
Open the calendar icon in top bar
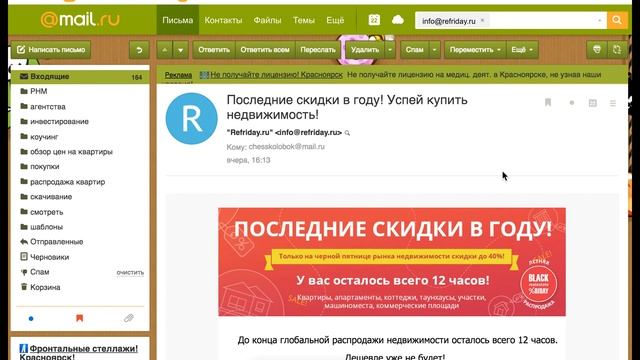(374, 20)
